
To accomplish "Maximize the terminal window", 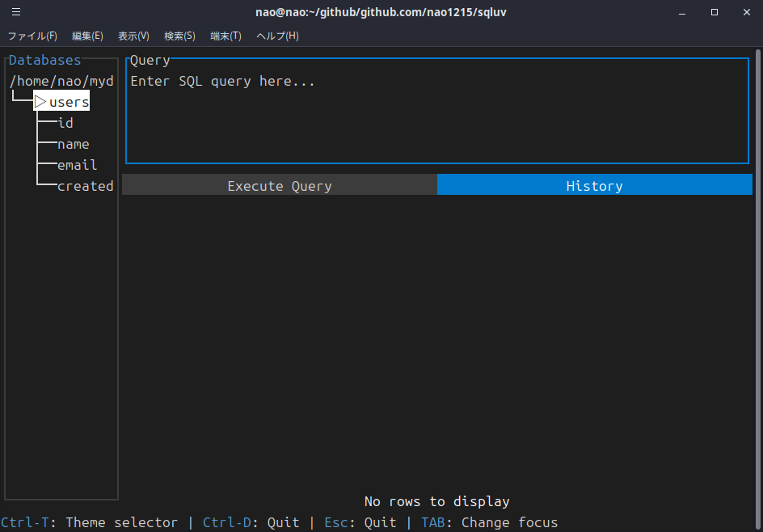I will 715,12.
